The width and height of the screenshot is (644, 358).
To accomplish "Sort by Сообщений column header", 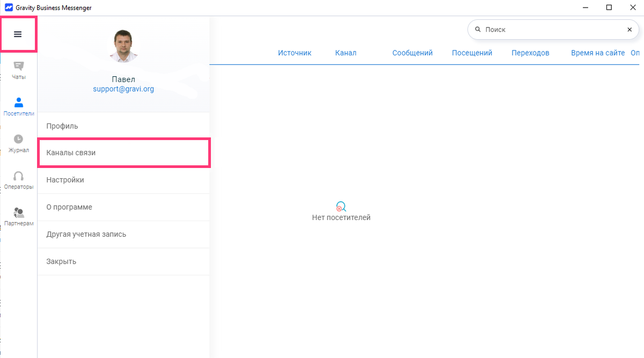I will pyautogui.click(x=412, y=53).
